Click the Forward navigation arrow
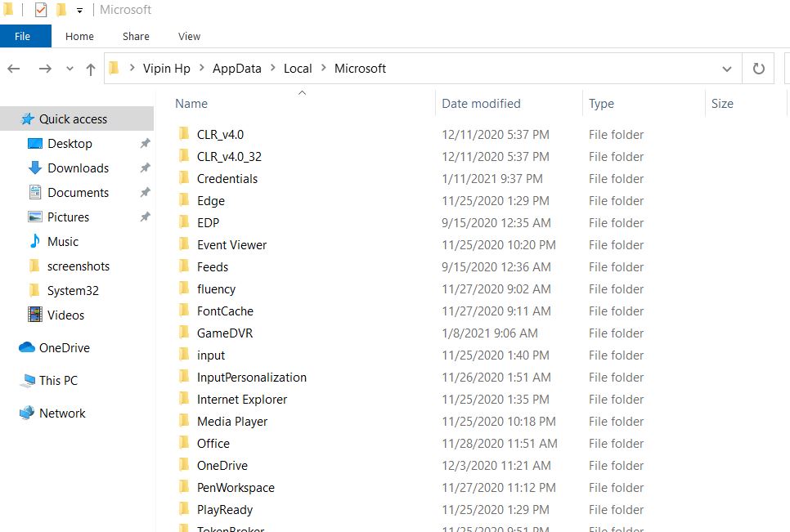Viewport: 790px width, 532px height. tap(45, 69)
